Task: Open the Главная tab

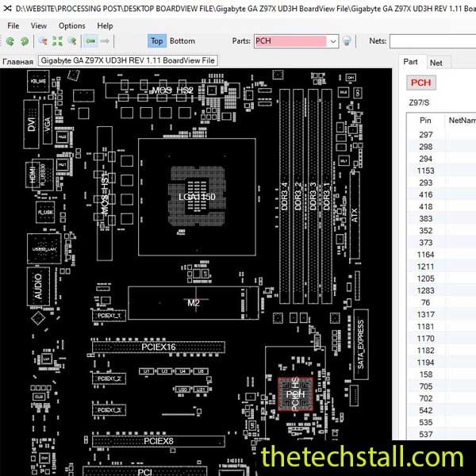Action: coord(17,61)
